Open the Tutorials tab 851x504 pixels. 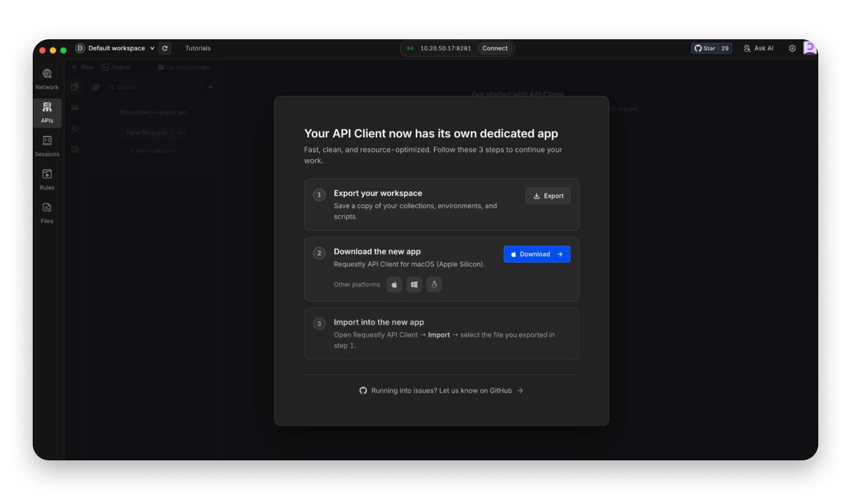pyautogui.click(x=197, y=48)
